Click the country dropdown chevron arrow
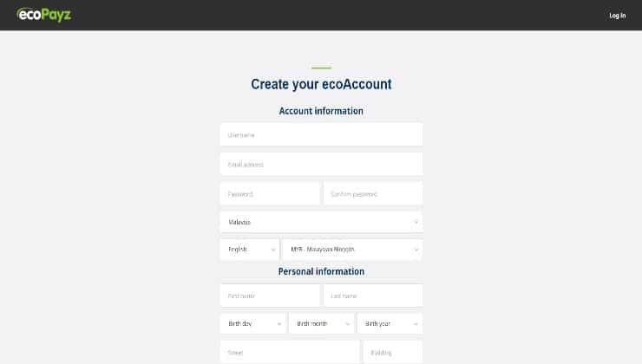The width and height of the screenshot is (642, 364). click(x=416, y=222)
